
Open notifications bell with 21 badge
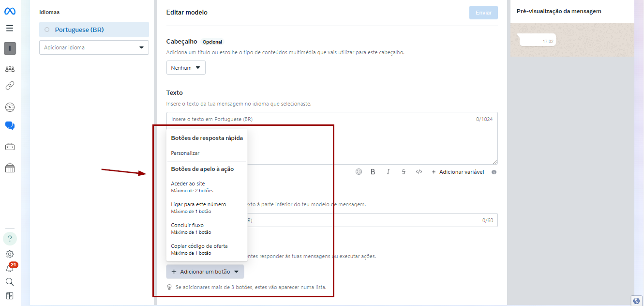tap(10, 268)
